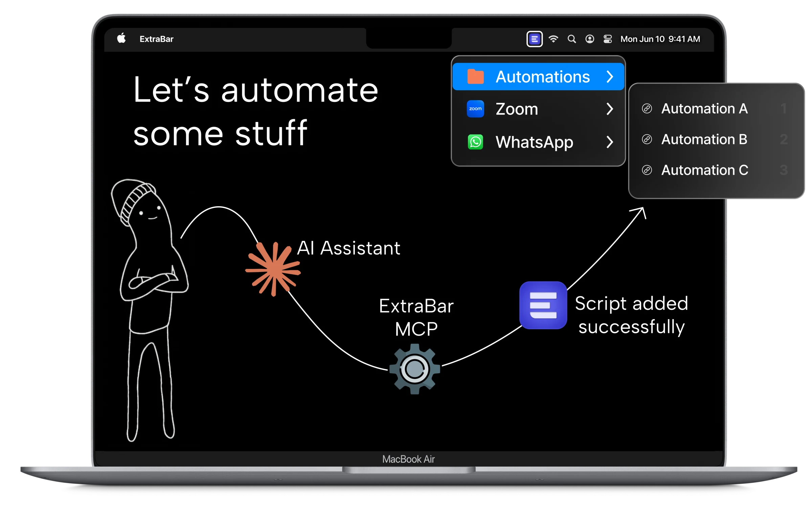Click the "Script added successfully" text

pyautogui.click(x=631, y=315)
